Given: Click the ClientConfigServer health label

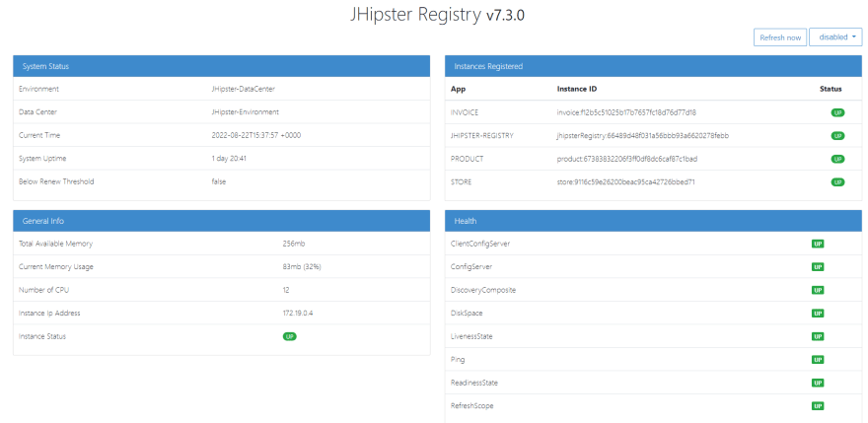Looking at the screenshot, I should tap(480, 244).
